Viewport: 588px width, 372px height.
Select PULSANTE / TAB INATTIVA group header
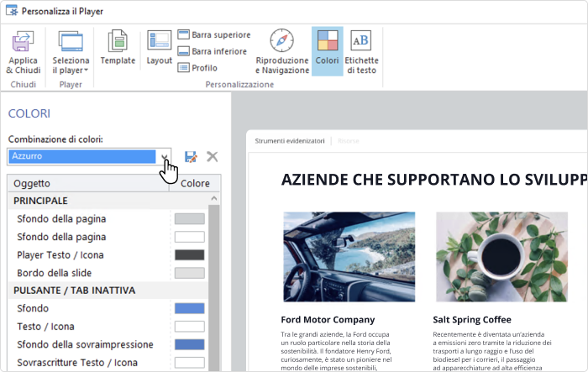(x=108, y=291)
